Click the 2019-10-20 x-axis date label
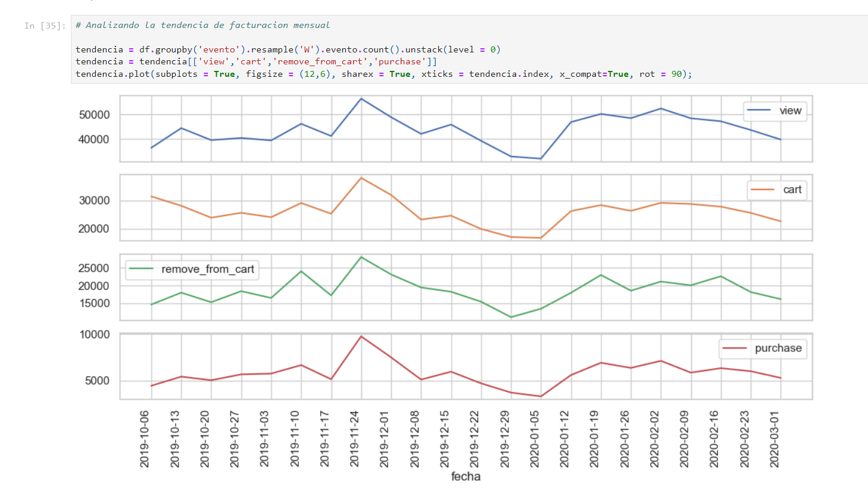Viewport: 868px width, 492px height. click(205, 439)
